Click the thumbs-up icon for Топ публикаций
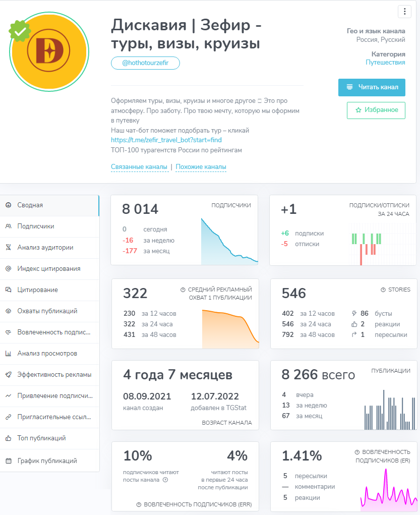Screen dimensions: 420x515 pos(8,438)
